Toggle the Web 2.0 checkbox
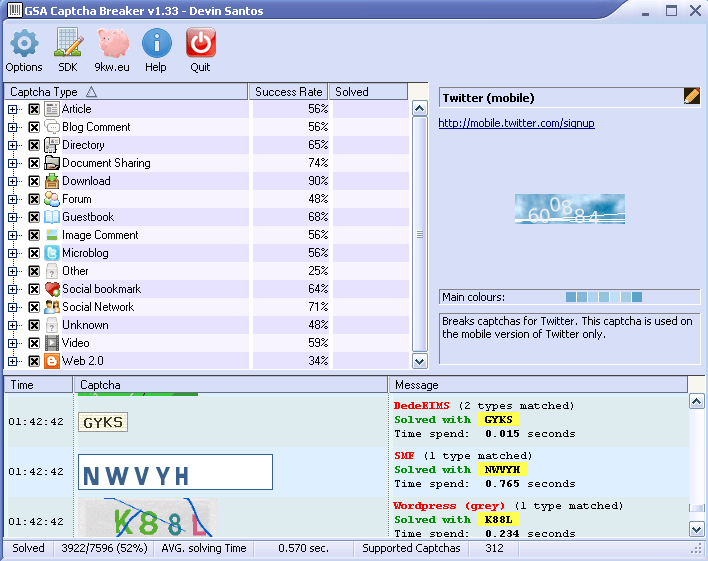 point(34,361)
